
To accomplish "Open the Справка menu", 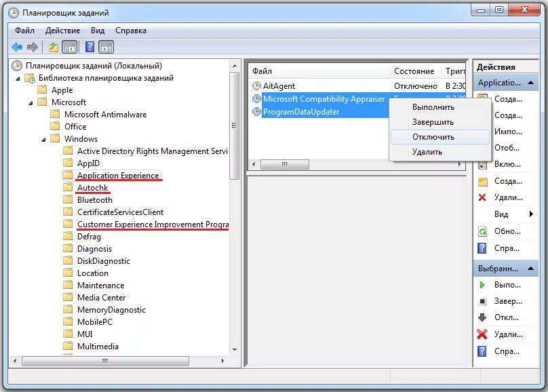I will [131, 31].
